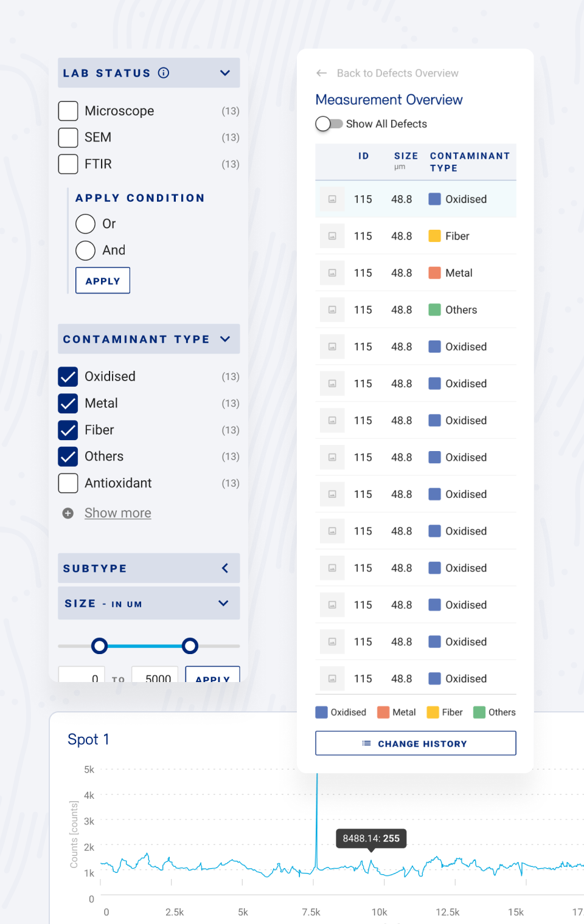The width and height of the screenshot is (584, 924).
Task: Click the list icon in Change History button
Action: coord(366,743)
